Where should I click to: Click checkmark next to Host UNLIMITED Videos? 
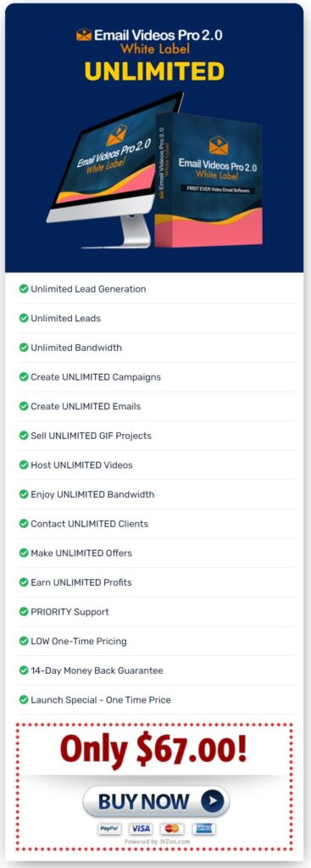tap(24, 465)
